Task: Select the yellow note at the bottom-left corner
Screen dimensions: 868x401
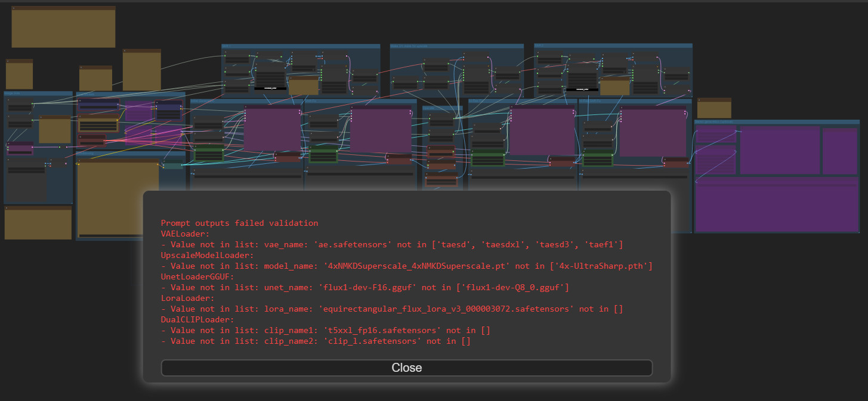Action: pos(38,224)
